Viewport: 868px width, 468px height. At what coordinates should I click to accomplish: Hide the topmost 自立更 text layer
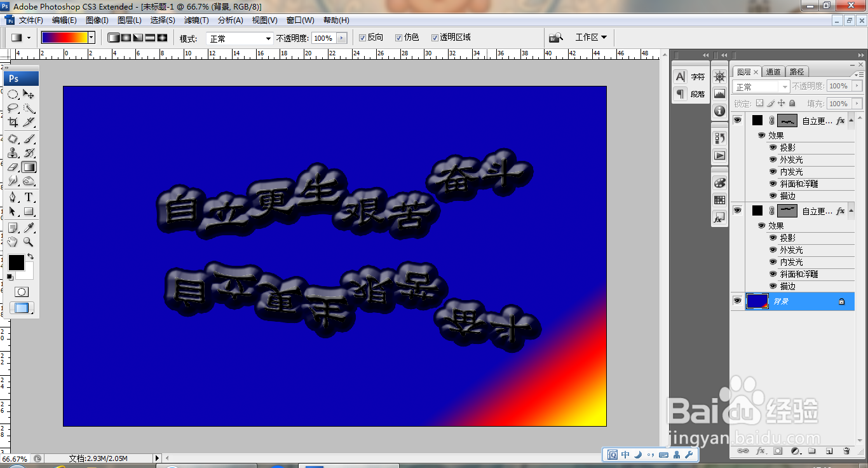[x=738, y=120]
